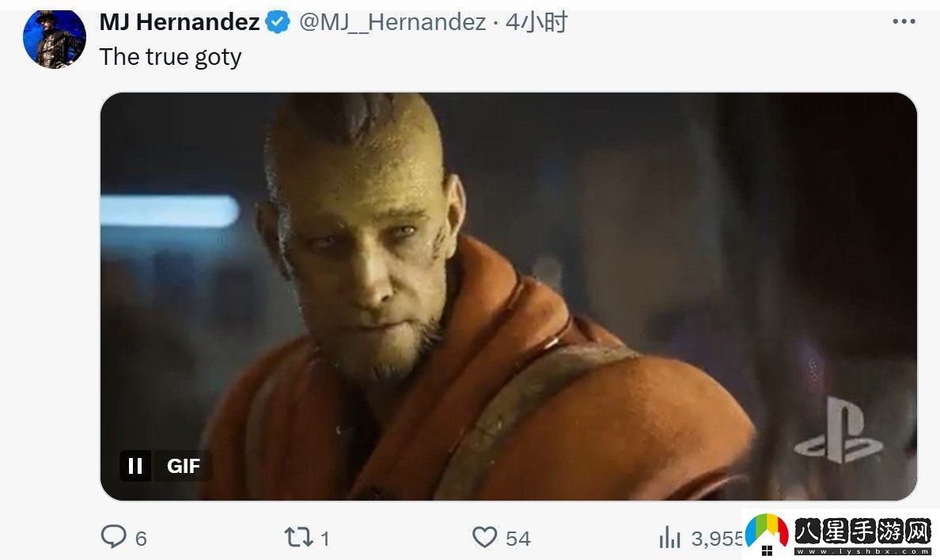Click the views bar chart icon
940x560 pixels.
coord(669,537)
